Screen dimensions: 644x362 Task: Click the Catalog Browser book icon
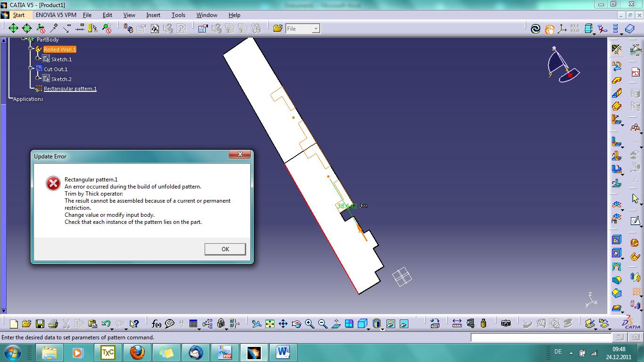(x=630, y=29)
